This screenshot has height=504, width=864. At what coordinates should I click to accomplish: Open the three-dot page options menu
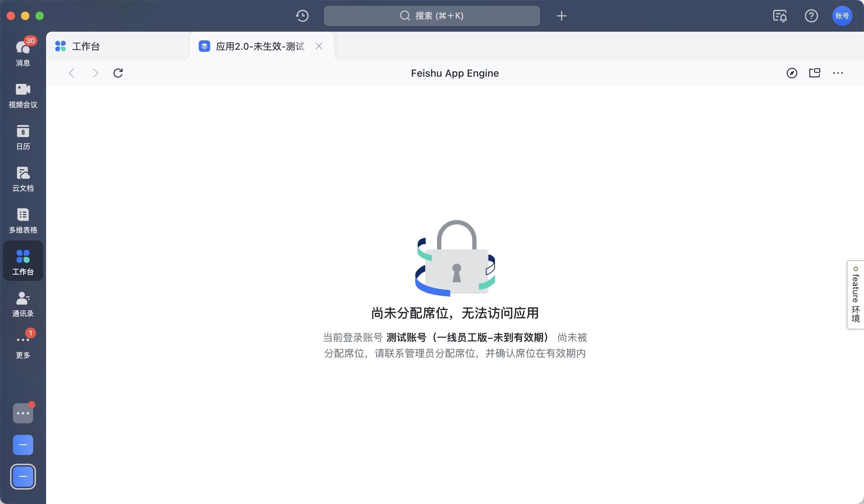click(838, 73)
